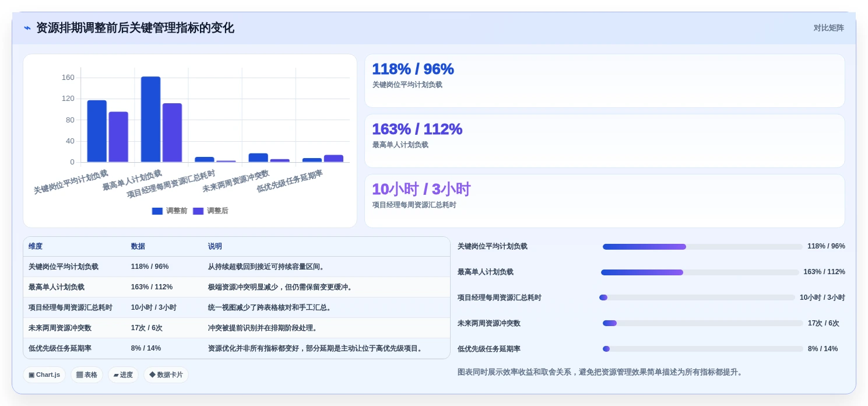Click chart axis label 低优先级任务延期率
Image resolution: width=868 pixels, height=406 pixels.
tap(290, 181)
